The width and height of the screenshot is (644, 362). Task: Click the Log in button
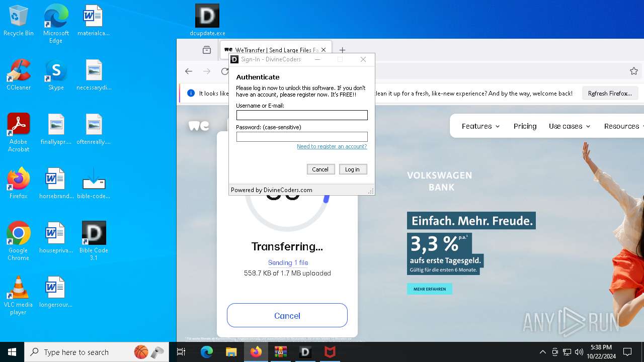(x=353, y=169)
